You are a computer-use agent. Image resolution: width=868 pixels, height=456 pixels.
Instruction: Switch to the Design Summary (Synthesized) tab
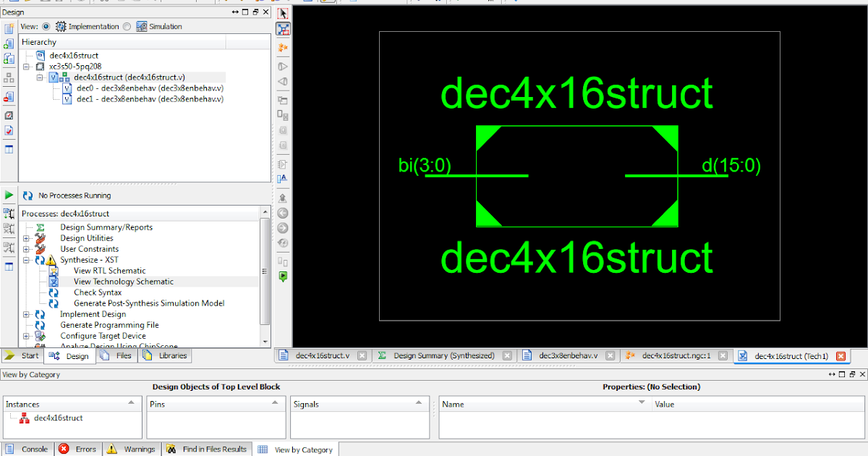[x=443, y=355]
